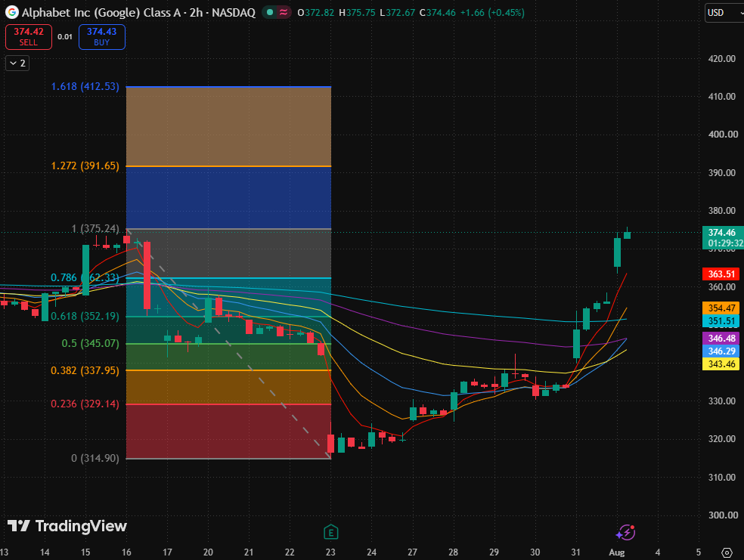
Task: Click the purple 346.48 moving average price tag
Action: click(722, 339)
